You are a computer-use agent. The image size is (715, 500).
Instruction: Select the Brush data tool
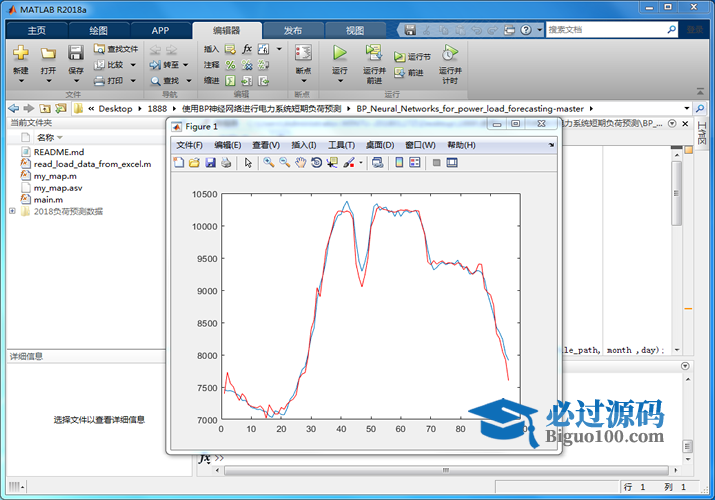click(x=349, y=163)
